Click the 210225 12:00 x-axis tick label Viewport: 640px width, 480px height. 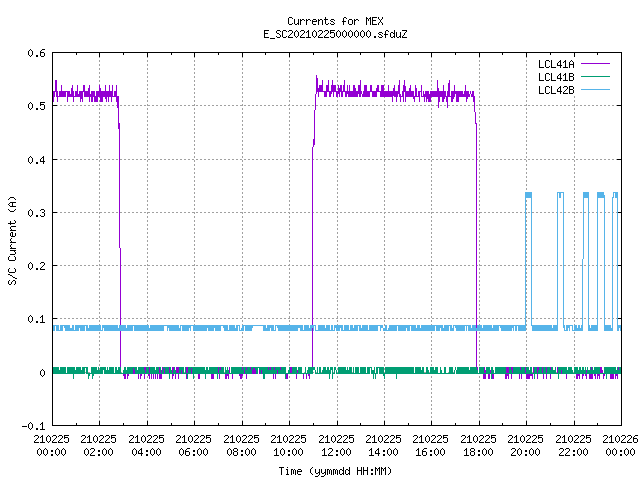pyautogui.click(x=336, y=446)
